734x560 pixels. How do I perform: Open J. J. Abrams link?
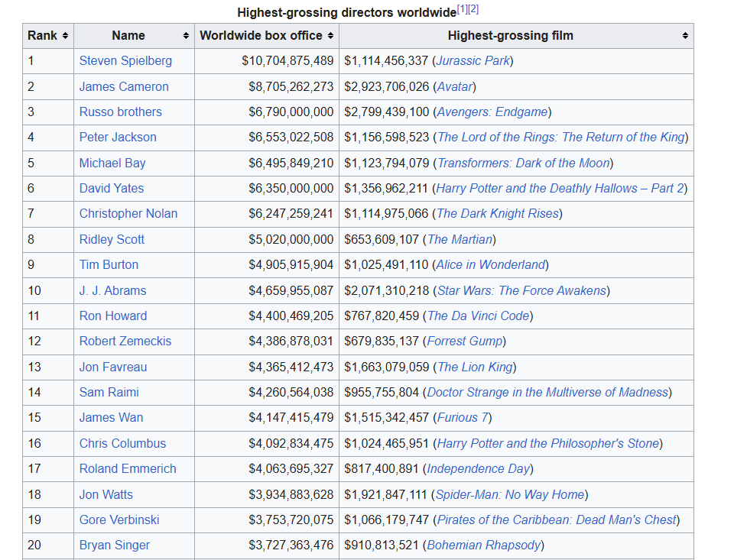click(x=113, y=290)
